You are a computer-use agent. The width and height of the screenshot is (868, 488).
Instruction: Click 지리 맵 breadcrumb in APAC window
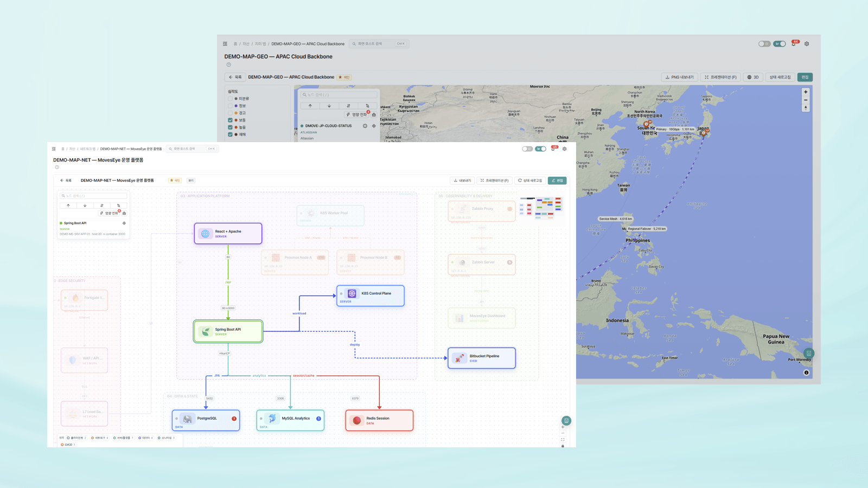[260, 44]
